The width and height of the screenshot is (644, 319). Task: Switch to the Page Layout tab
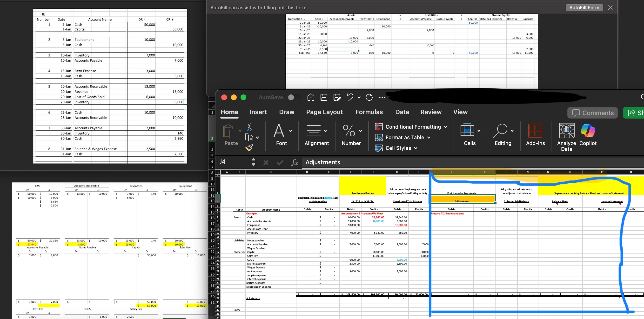[x=324, y=112]
